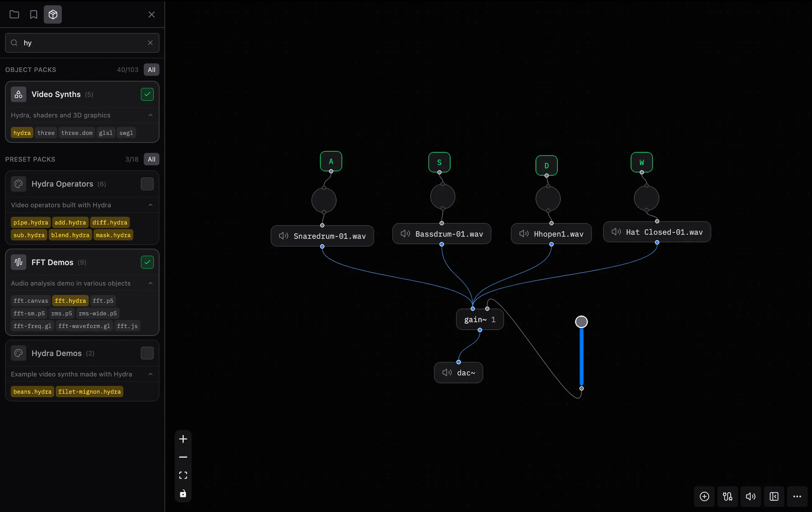The height and width of the screenshot is (512, 812).
Task: Enable the Hydra Demos pack checkbox
Action: (147, 353)
